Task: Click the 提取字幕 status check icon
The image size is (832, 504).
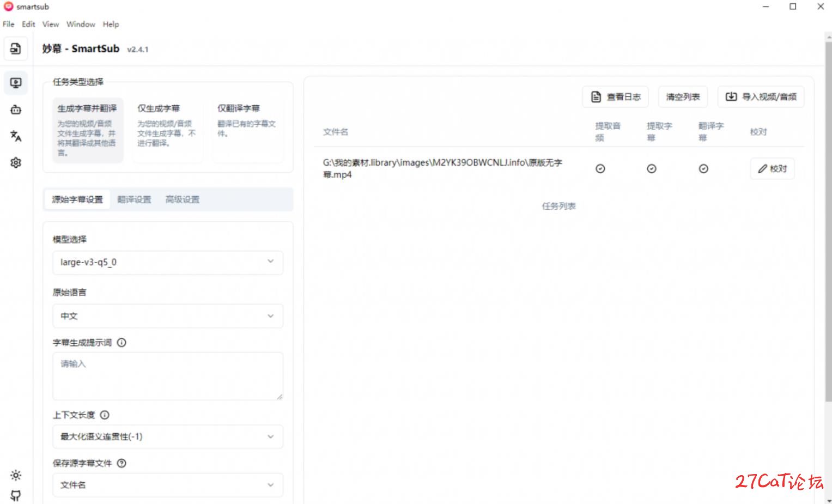Action: (651, 169)
